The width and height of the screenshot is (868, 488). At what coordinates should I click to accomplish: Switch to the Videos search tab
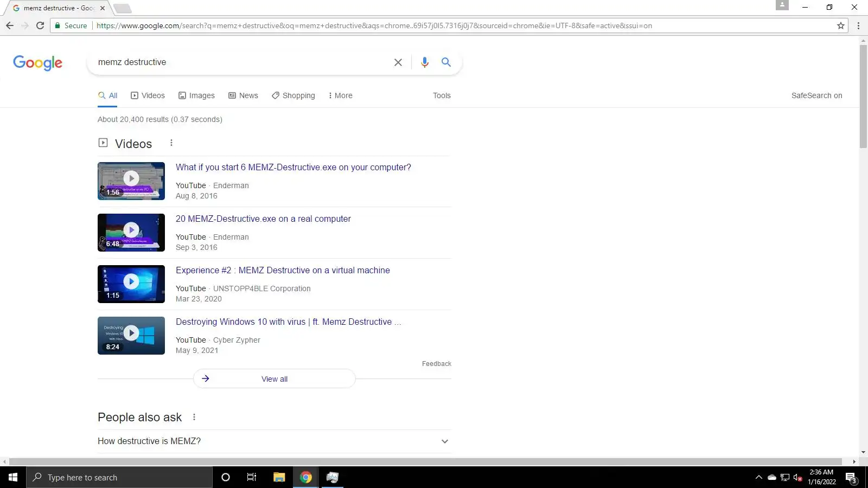click(x=148, y=95)
